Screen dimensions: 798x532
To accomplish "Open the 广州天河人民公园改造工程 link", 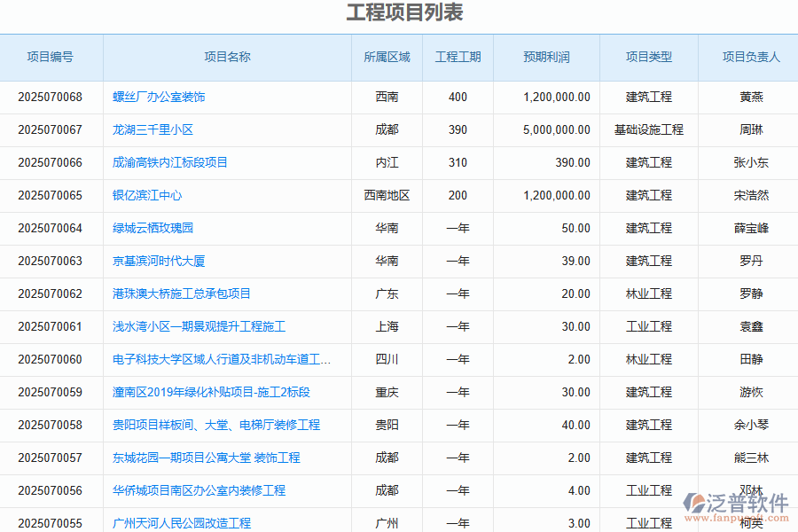I will [x=182, y=523].
